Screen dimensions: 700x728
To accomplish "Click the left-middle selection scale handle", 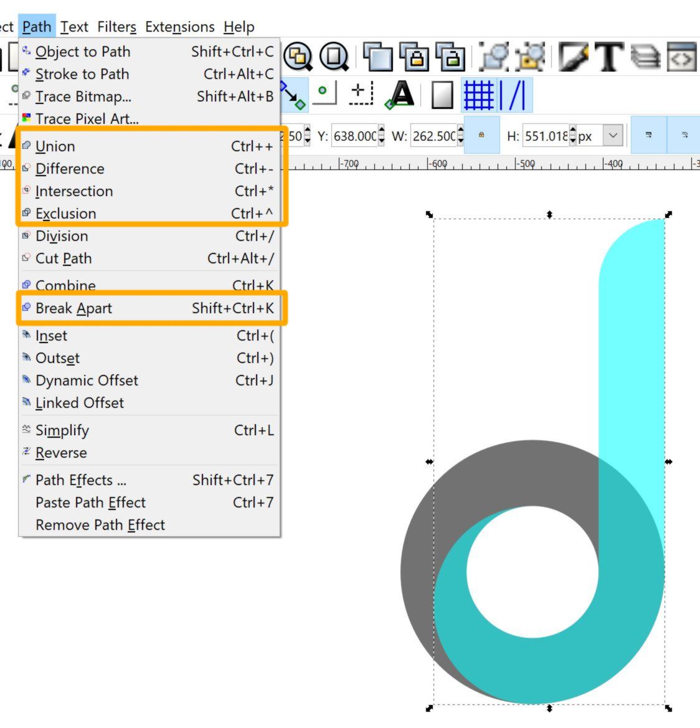I will (429, 461).
